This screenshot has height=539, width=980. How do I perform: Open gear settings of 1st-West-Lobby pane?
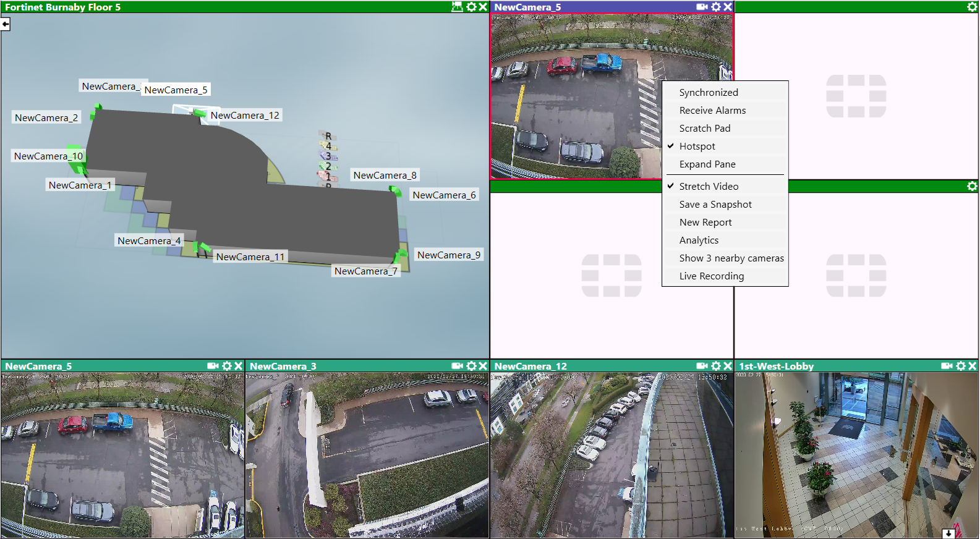[x=961, y=366]
